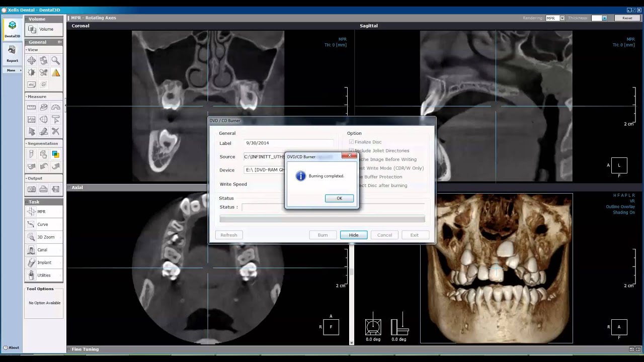Screen dimensions: 644x362
Task: Click the first rotation dial icon (0.0 deg)
Action: pyautogui.click(x=373, y=326)
